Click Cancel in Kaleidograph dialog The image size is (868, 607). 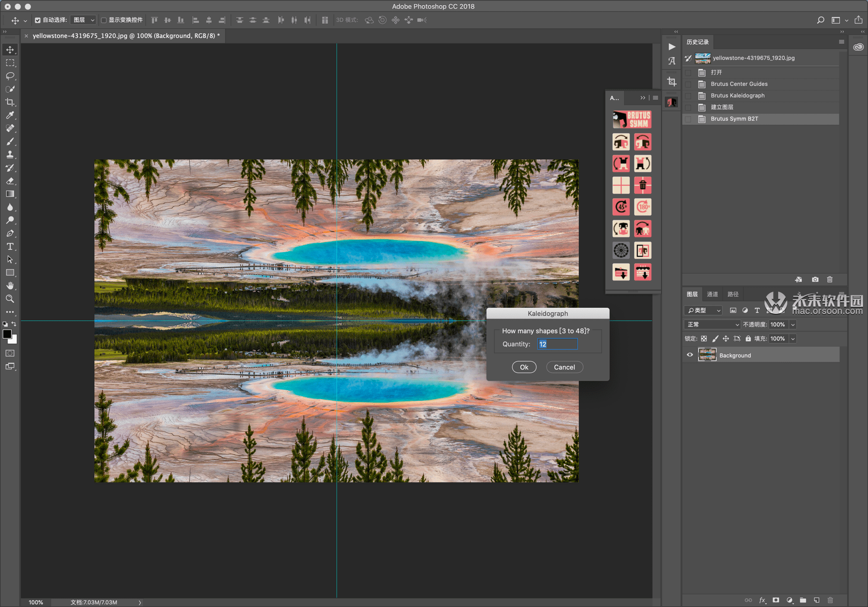[x=564, y=367]
